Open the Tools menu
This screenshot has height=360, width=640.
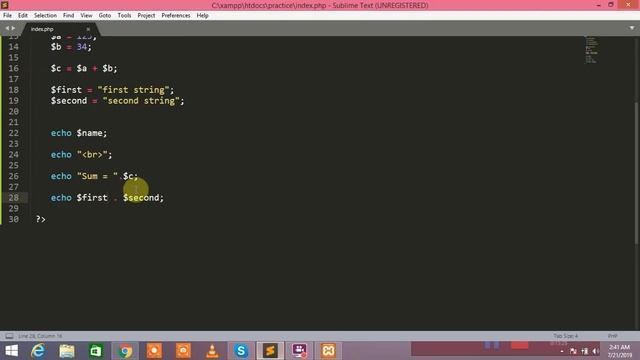(124, 16)
